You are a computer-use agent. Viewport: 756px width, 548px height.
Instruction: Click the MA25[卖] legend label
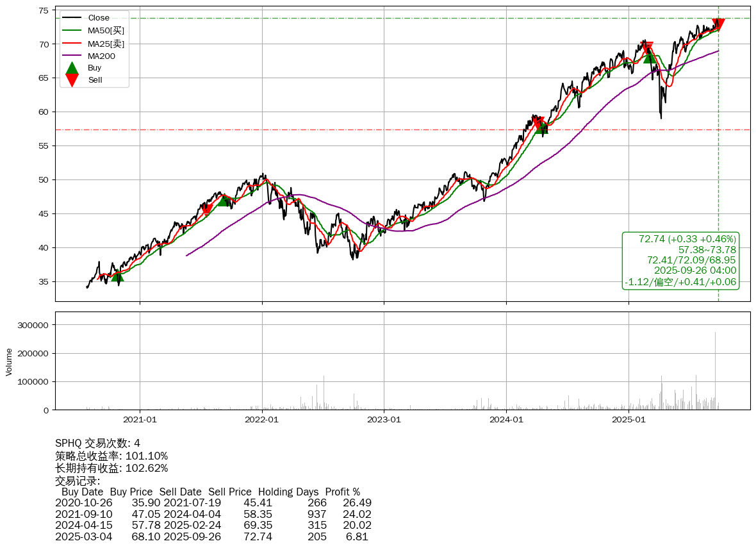tap(106, 44)
